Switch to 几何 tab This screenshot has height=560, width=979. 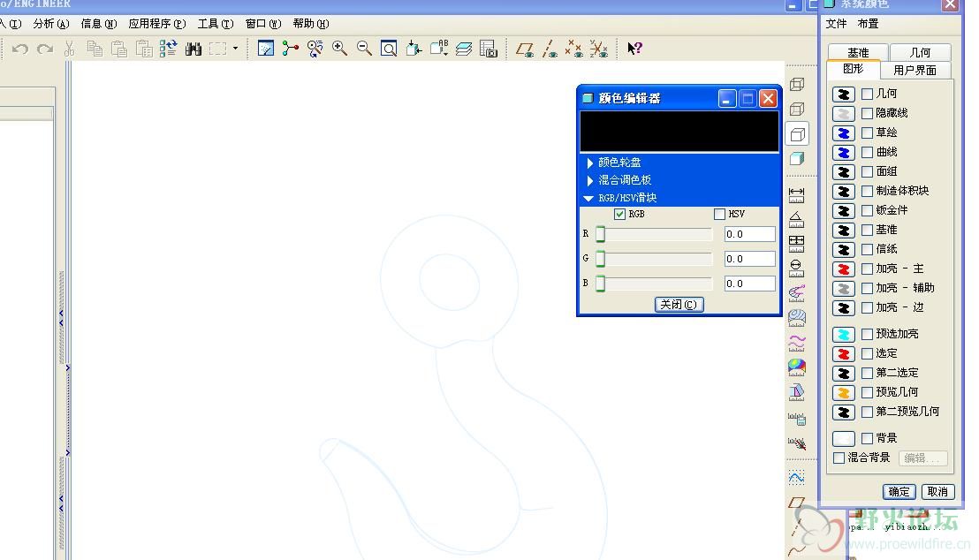click(921, 52)
